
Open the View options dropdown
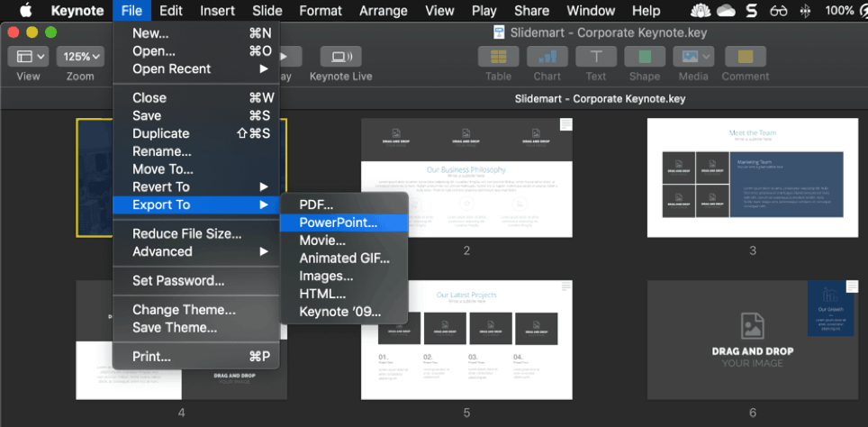[x=28, y=57]
